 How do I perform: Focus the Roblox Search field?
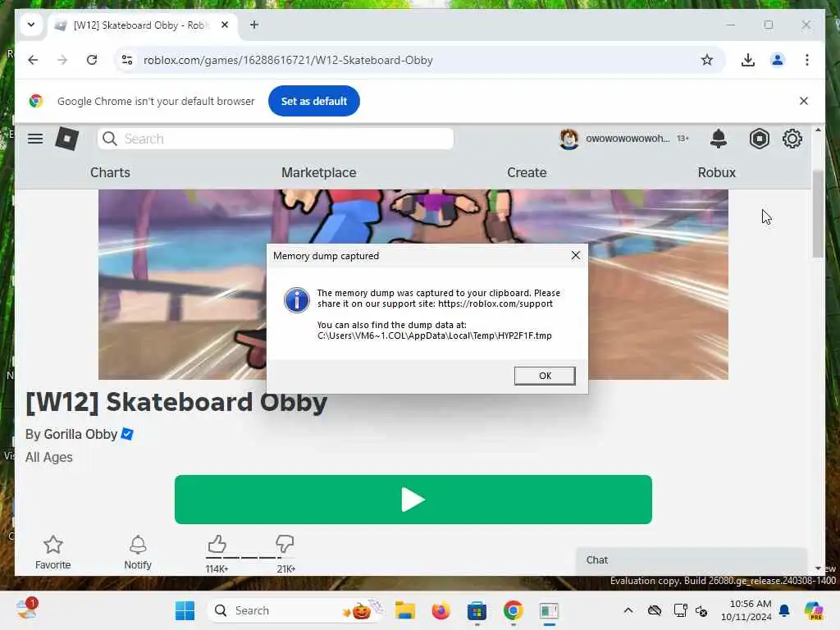(276, 139)
